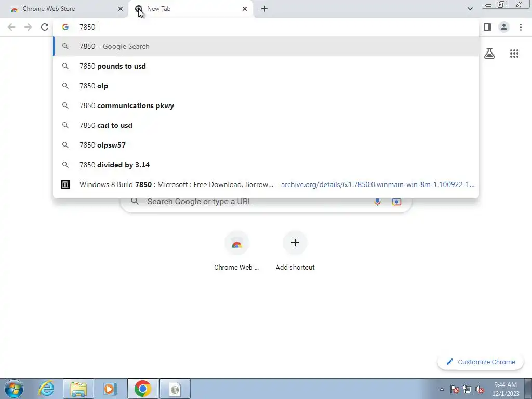The image size is (532, 399).
Task: Close the New Tab tab
Action: 245,9
